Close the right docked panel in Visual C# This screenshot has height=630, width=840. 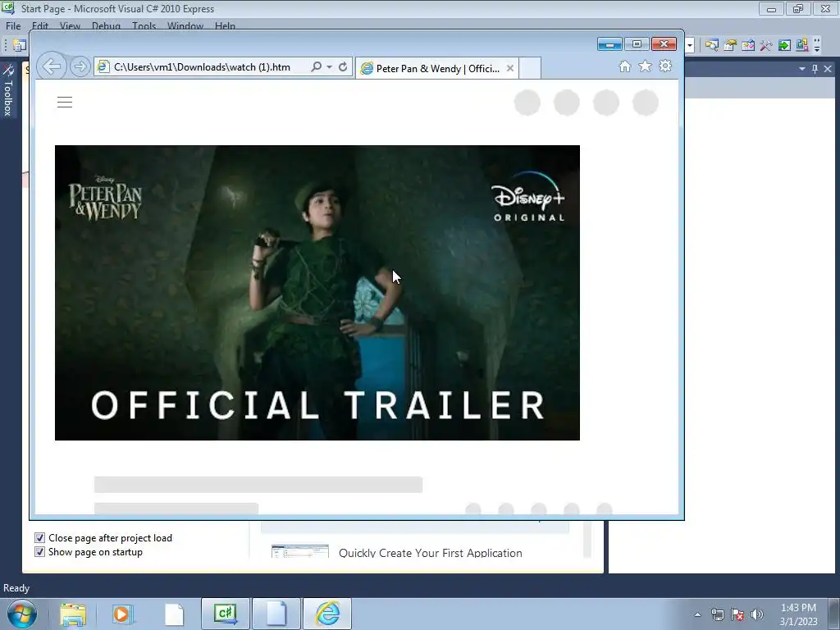[828, 69]
